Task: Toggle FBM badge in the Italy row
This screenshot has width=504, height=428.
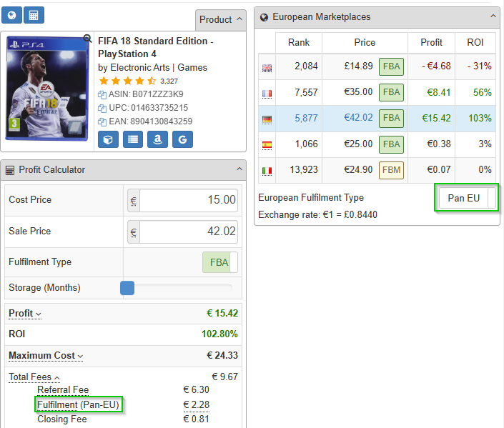Action: [391, 169]
